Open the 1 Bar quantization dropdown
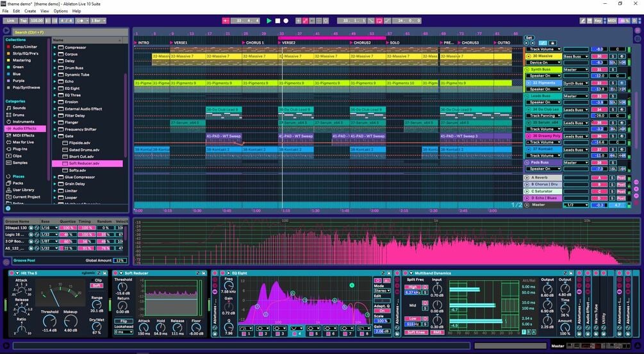This screenshot has height=354, width=644. tap(98, 21)
